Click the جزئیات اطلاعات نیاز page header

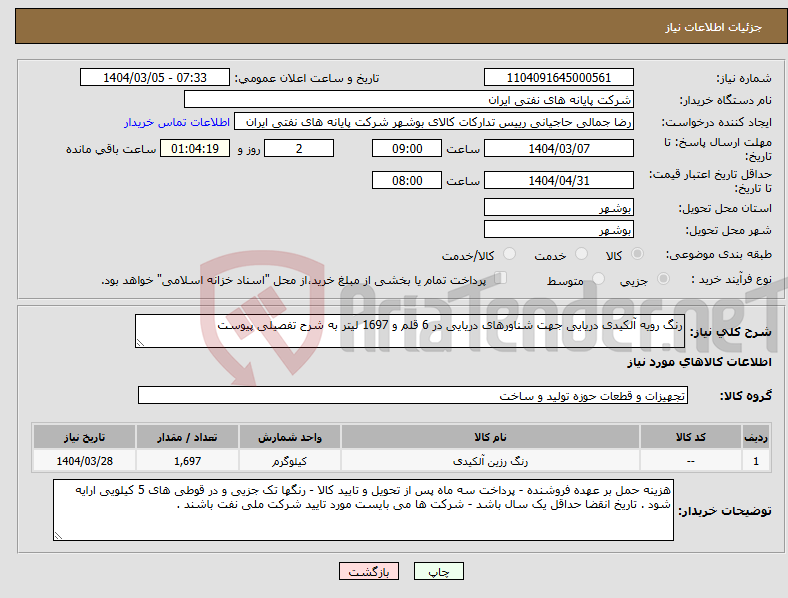pyautogui.click(x=714, y=27)
